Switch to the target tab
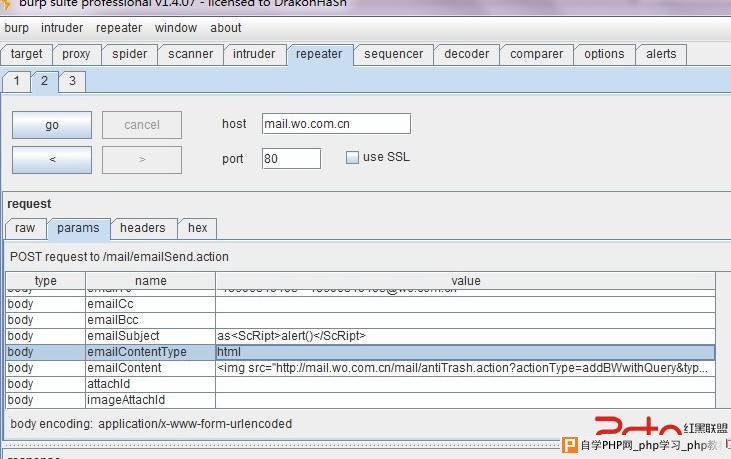The height and width of the screenshot is (459, 731). click(27, 54)
